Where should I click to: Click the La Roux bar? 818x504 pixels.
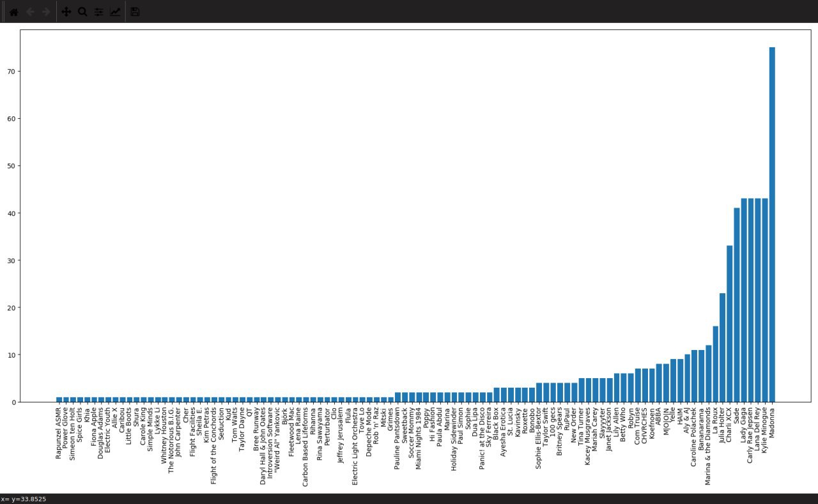[716, 364]
